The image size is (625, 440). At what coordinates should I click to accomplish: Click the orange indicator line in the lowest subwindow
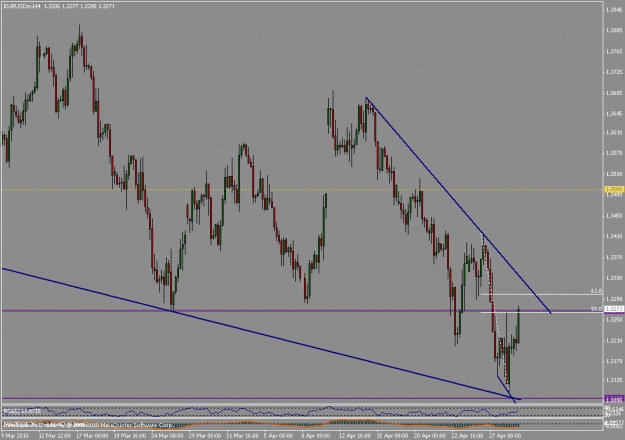[x=259, y=425]
